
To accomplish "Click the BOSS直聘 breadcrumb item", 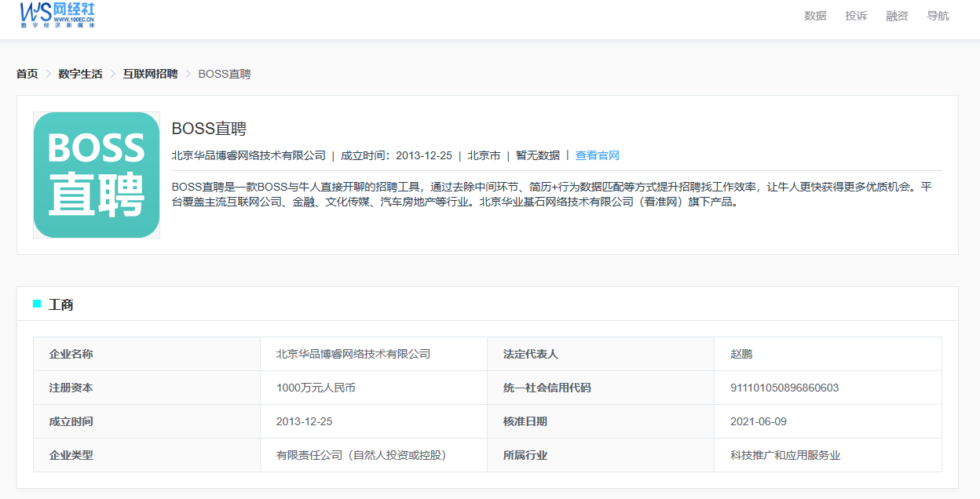I will [225, 74].
